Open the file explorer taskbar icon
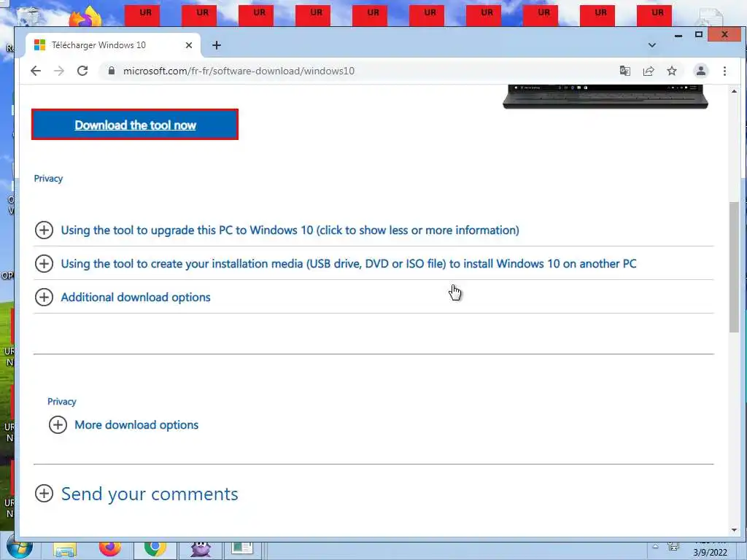Screen dimensions: 747x560 [65, 551]
